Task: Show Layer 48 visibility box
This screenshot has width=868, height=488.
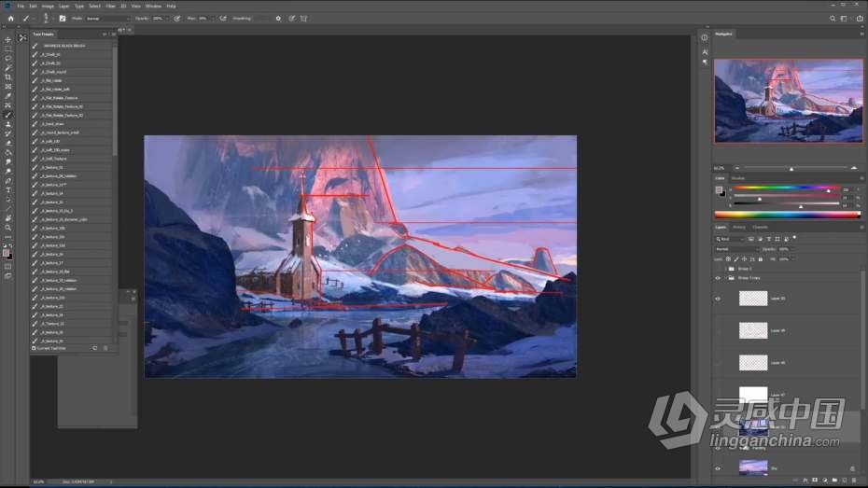Action: coord(718,363)
